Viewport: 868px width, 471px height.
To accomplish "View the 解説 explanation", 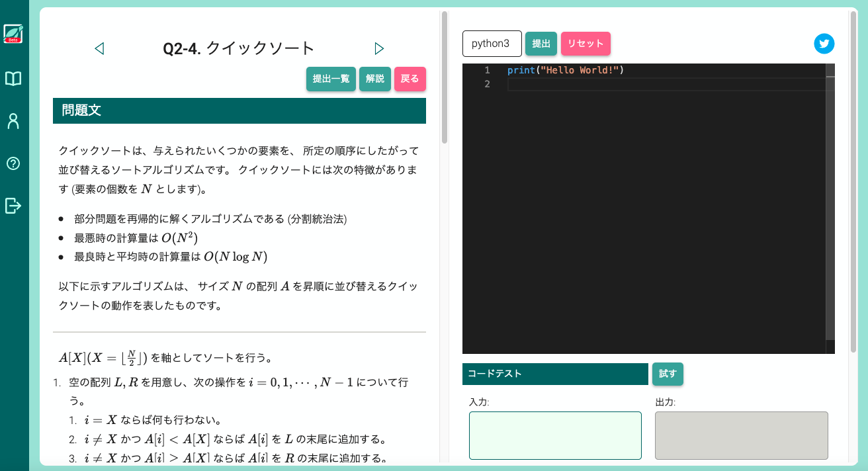I will pyautogui.click(x=374, y=78).
